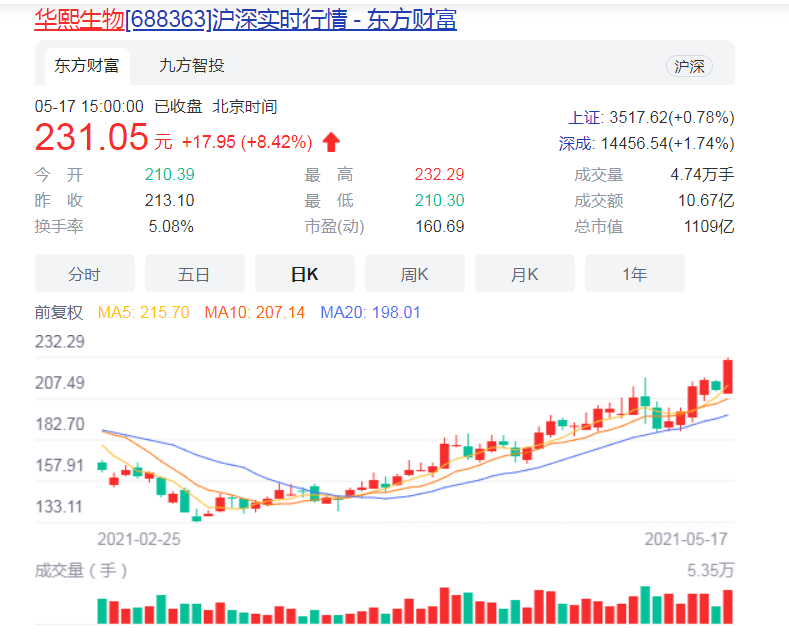789x638 pixels.
Task: Click the current price 231.05
Action: pyautogui.click(x=92, y=137)
